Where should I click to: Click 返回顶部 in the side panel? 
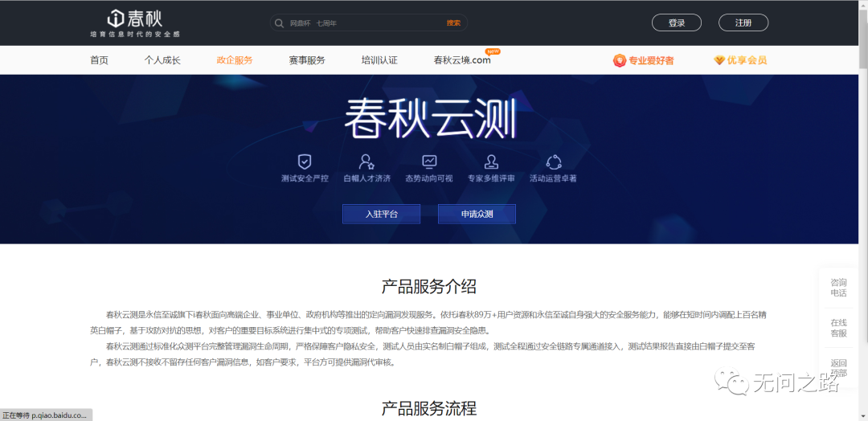pos(838,368)
